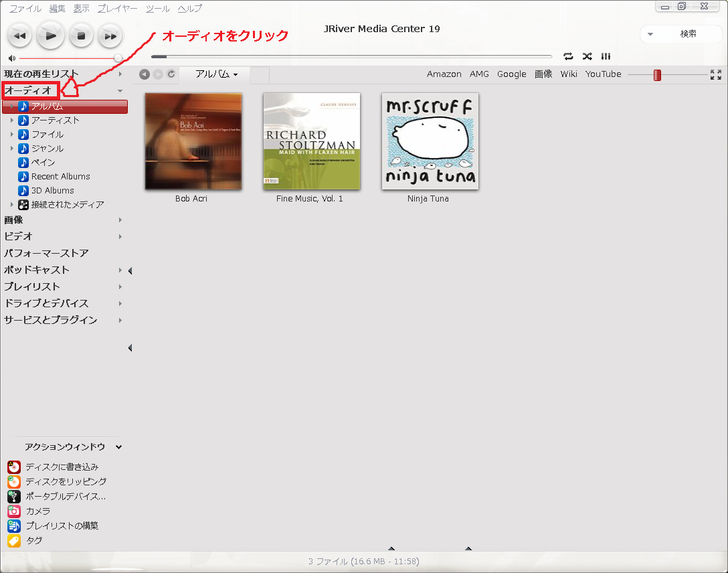Go to the previous track
The width and height of the screenshot is (728, 573).
[x=19, y=35]
